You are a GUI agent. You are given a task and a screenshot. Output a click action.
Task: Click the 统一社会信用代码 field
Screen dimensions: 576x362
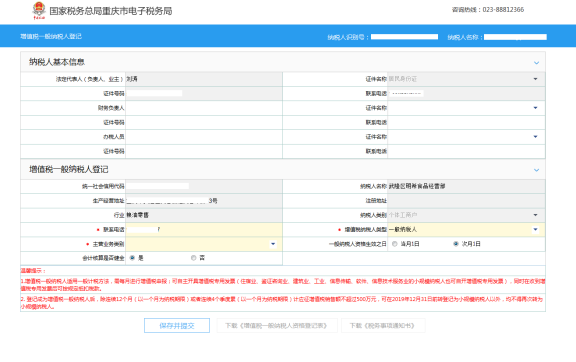pyautogui.click(x=204, y=186)
